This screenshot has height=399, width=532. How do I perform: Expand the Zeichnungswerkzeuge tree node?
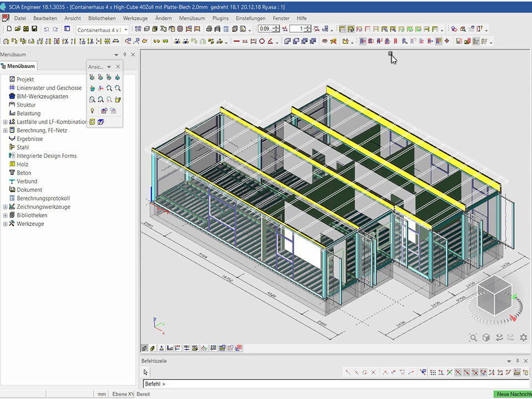[6, 207]
